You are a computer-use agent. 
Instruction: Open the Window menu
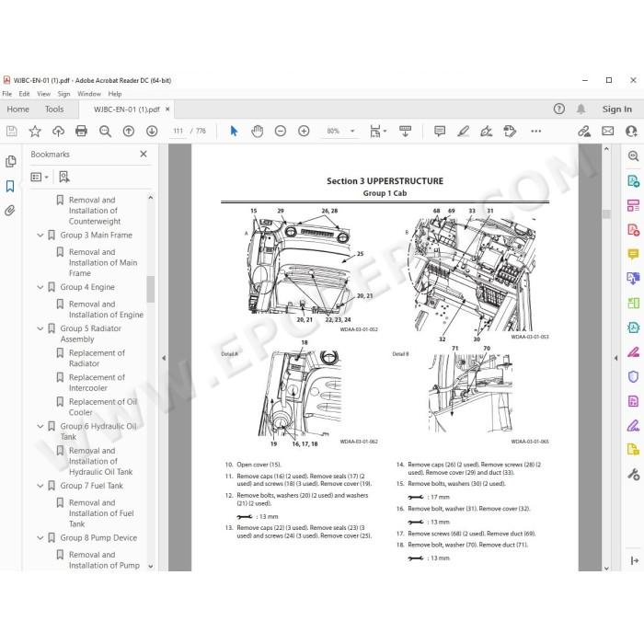click(89, 94)
